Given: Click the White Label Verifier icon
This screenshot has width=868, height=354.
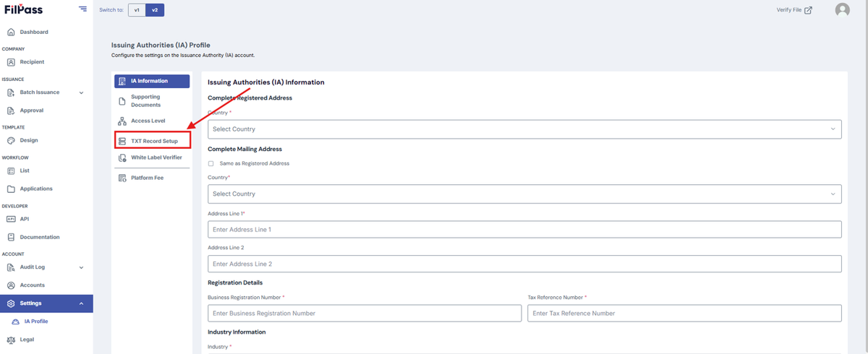Looking at the screenshot, I should pyautogui.click(x=122, y=157).
